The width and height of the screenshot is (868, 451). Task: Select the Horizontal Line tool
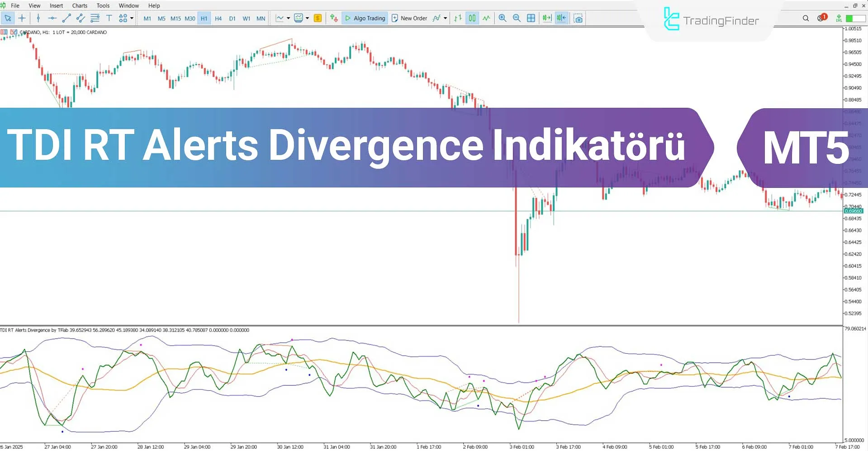[52, 18]
